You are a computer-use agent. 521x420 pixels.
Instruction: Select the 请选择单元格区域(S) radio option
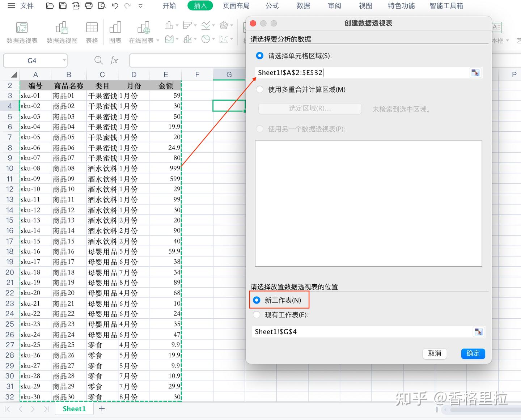(260, 56)
